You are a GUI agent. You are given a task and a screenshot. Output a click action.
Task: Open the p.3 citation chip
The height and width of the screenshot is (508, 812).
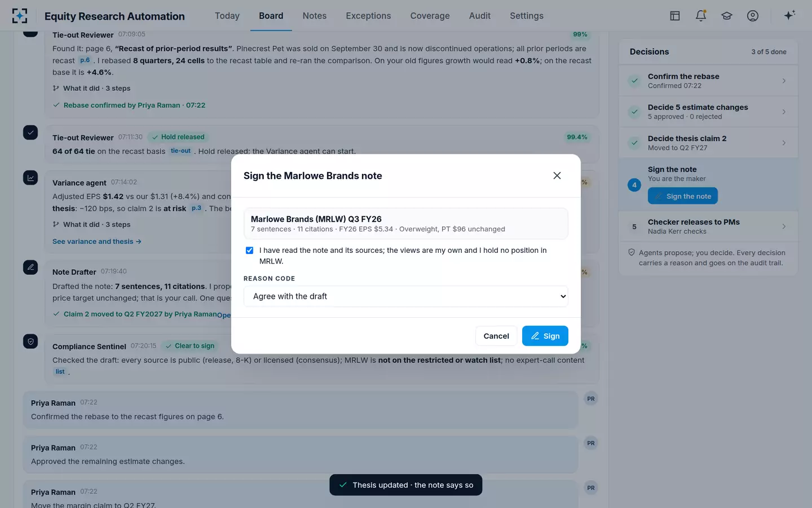(196, 208)
